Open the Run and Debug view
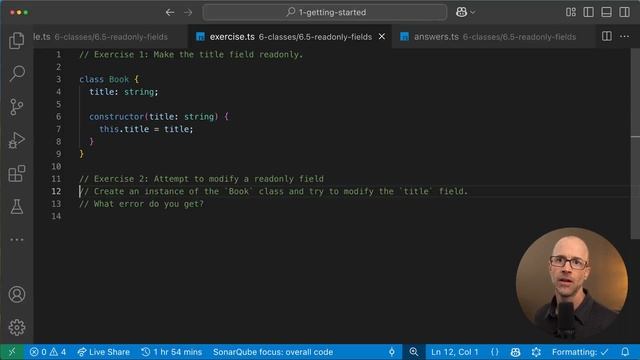Screen dimensions: 640x360 (17, 140)
